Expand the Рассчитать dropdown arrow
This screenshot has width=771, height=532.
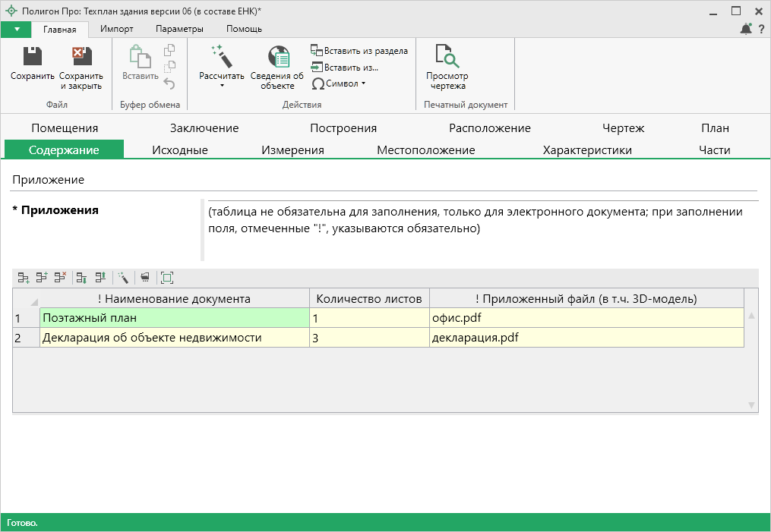(222, 86)
